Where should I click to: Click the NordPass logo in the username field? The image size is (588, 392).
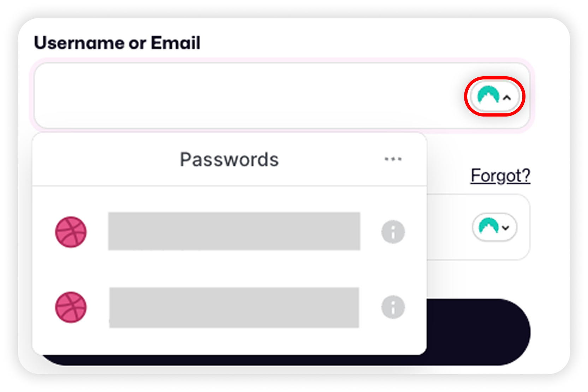(x=488, y=95)
